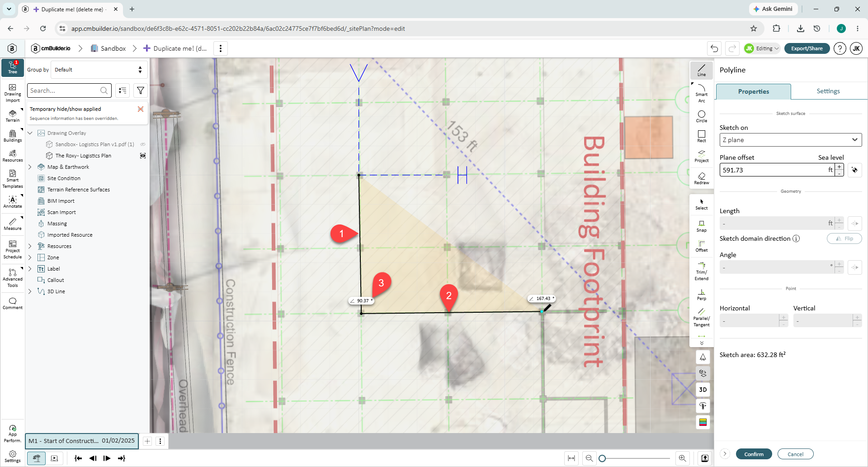Open Smart Templates panel
The width and height of the screenshot is (868, 467).
pos(13,179)
